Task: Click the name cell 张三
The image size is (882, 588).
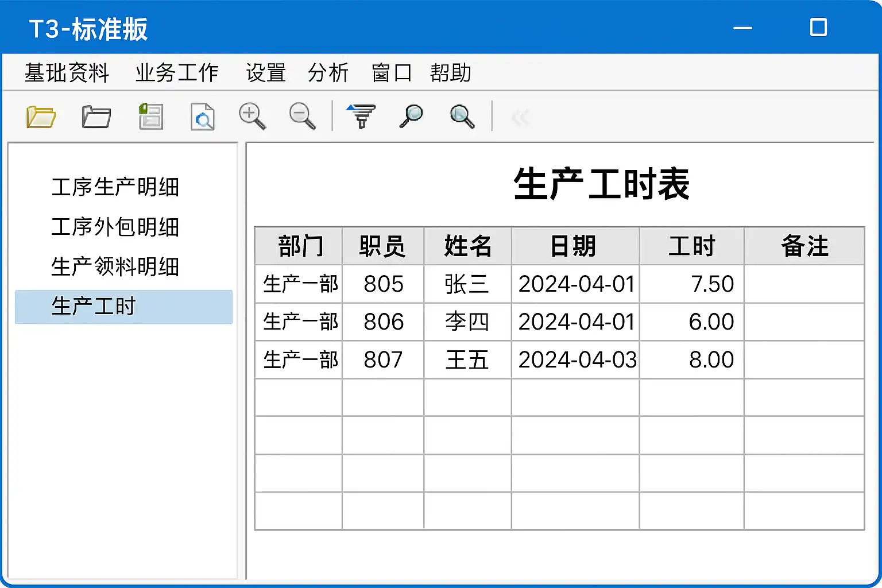Action: 467,284
